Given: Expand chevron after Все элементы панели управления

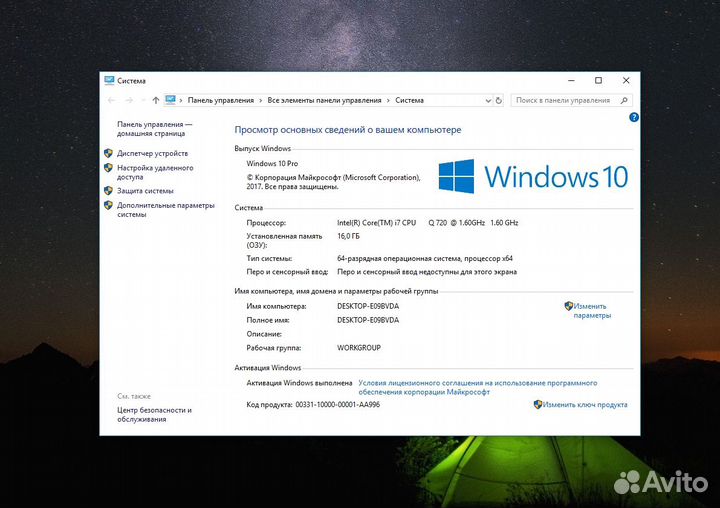Looking at the screenshot, I should (x=388, y=100).
